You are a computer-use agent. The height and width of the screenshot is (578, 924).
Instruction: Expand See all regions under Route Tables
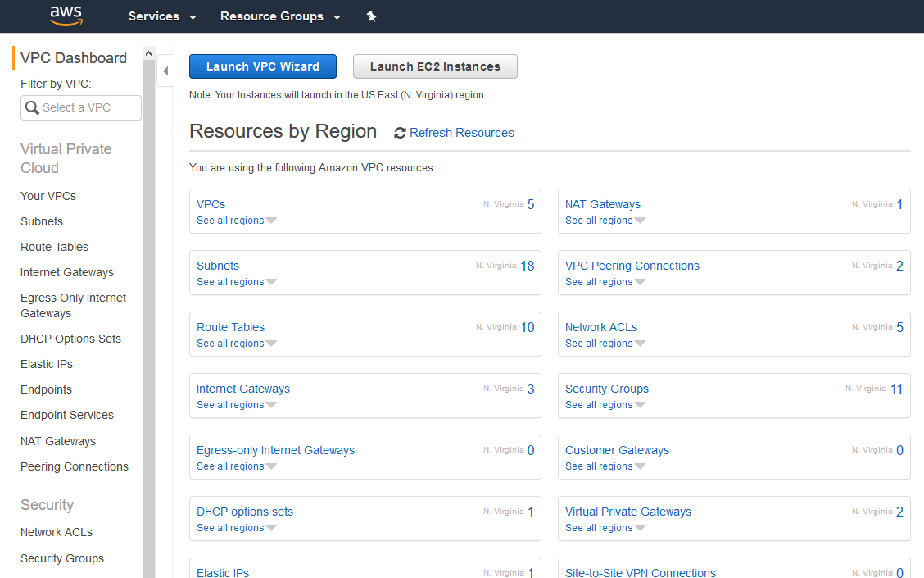[x=236, y=344]
